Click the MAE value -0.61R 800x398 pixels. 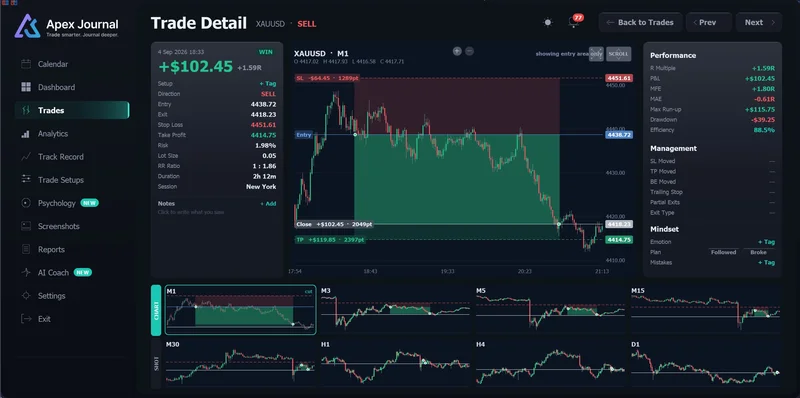point(764,99)
